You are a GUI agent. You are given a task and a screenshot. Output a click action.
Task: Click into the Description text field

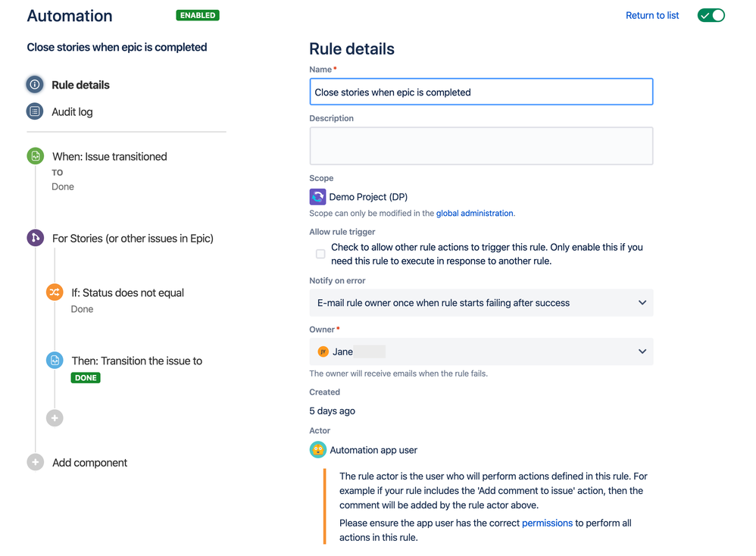tap(481, 146)
